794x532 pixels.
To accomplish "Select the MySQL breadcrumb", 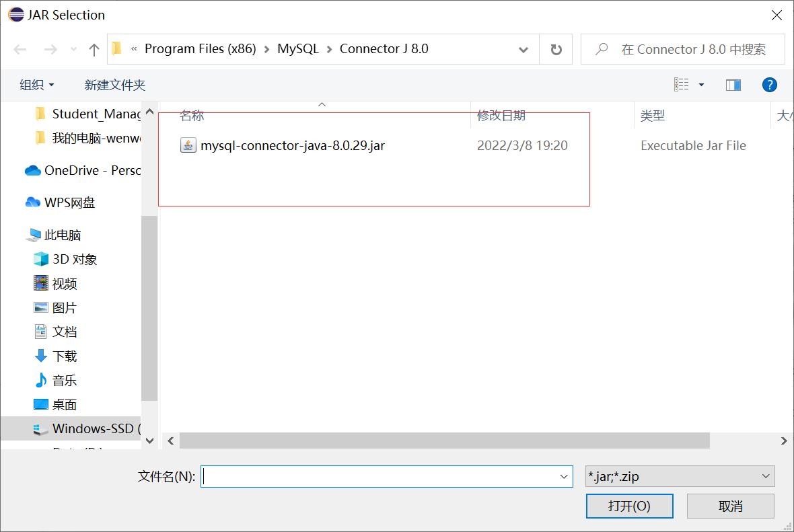I will coord(297,48).
